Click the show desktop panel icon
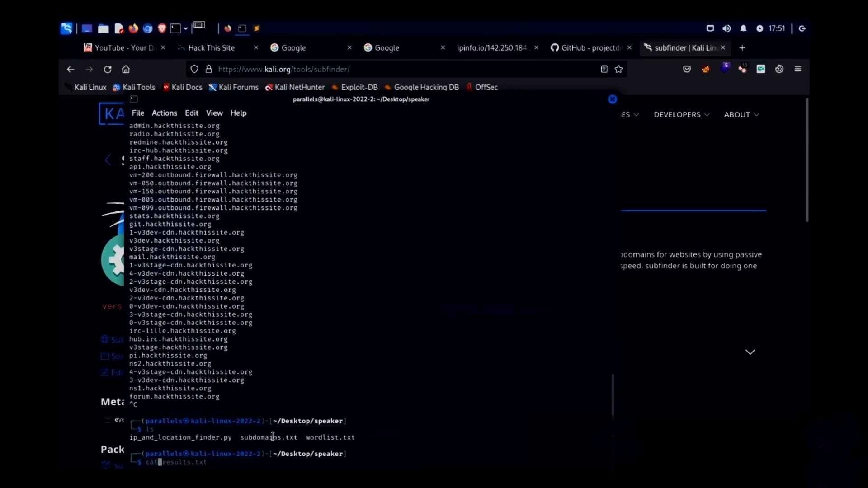 [x=87, y=29]
